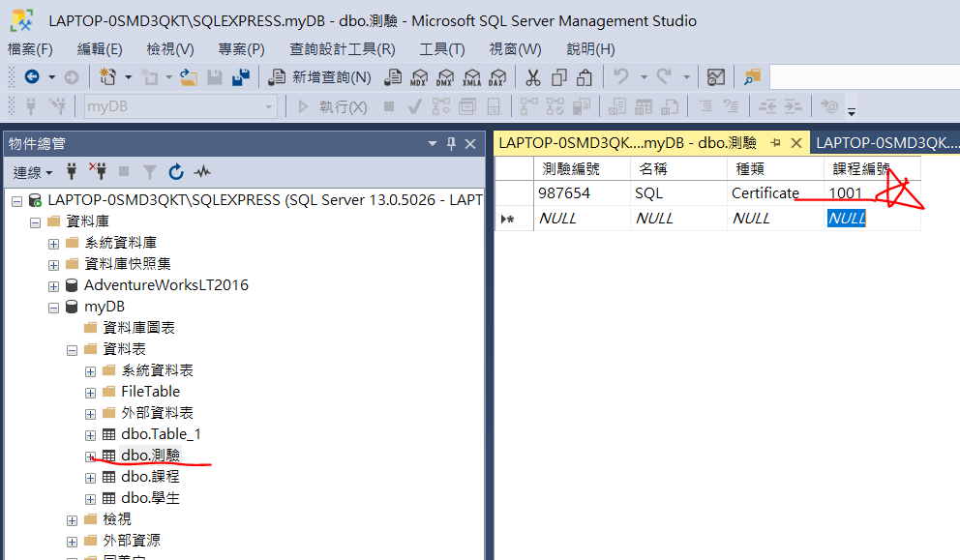
Task: Click the Copy icon in toolbar
Action: point(559,77)
